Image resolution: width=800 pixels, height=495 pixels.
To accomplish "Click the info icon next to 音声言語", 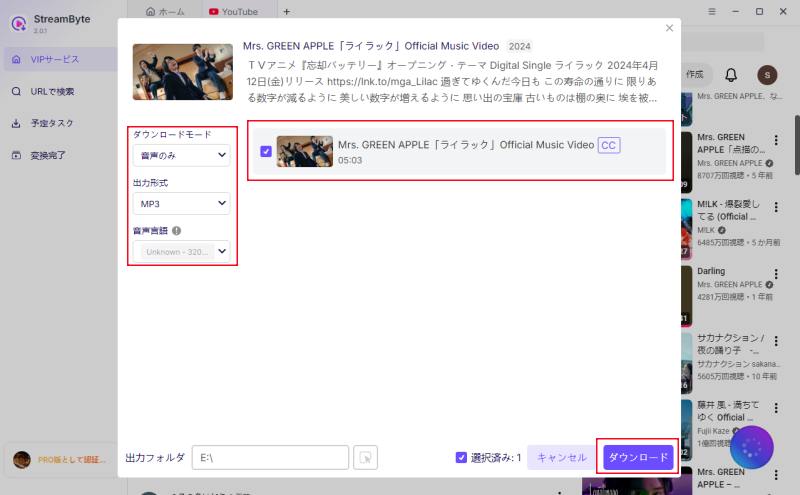I will tap(177, 231).
